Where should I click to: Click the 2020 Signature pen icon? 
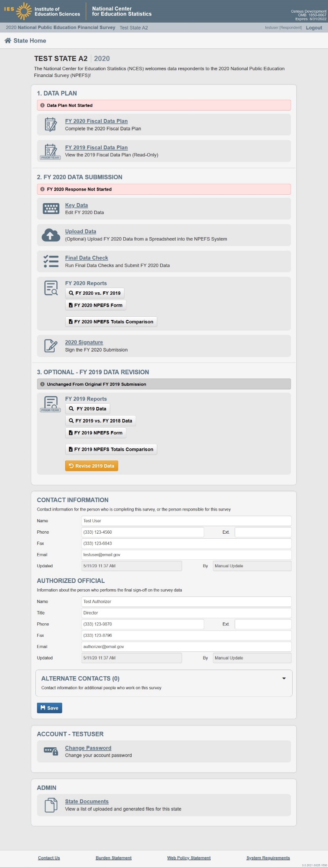(50, 346)
